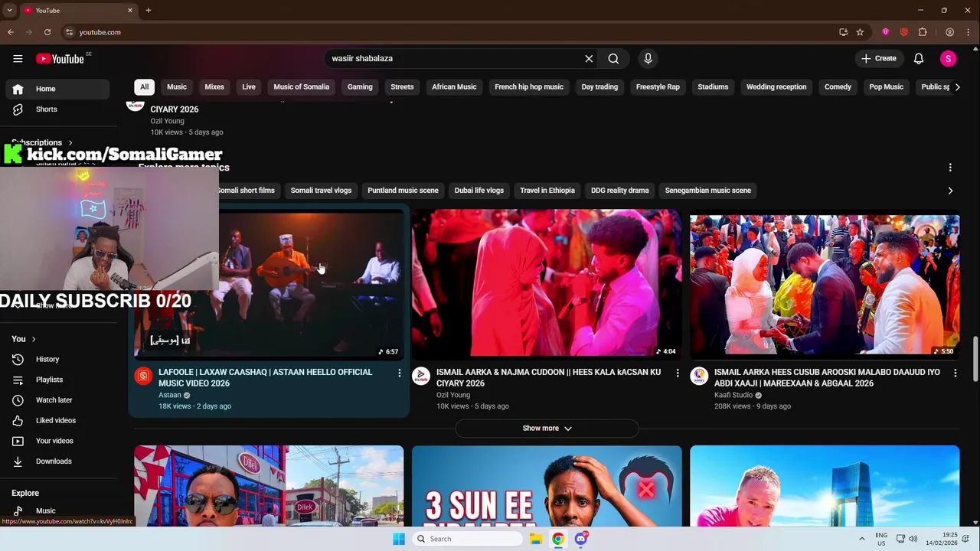Bookmark this page with star icon
Viewport: 980px width, 551px height.
tap(860, 32)
